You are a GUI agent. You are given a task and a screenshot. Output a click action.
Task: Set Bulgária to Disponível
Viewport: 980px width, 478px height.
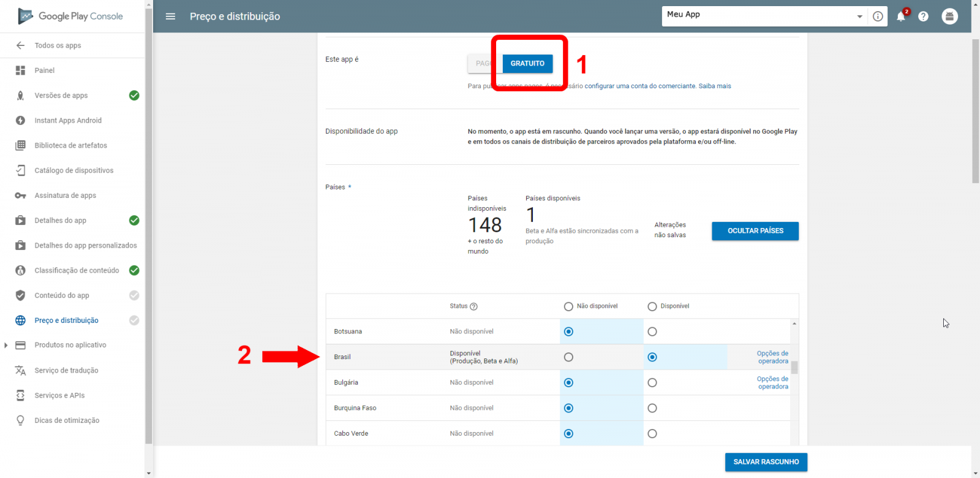click(x=652, y=382)
